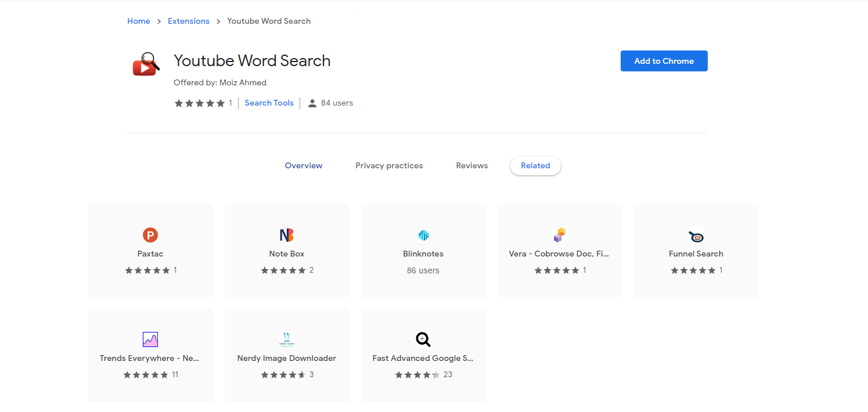Switch to the Privacy practices tab

389,166
